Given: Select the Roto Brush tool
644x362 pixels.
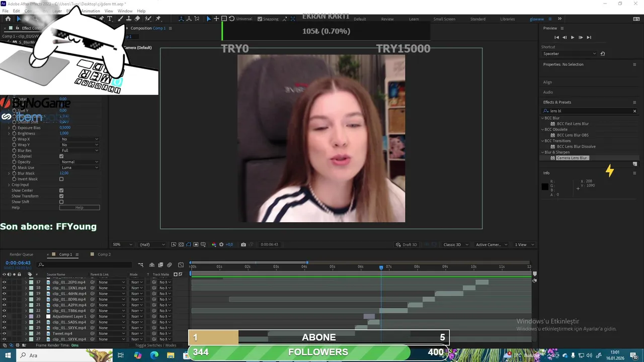Looking at the screenshot, I should click(148, 19).
